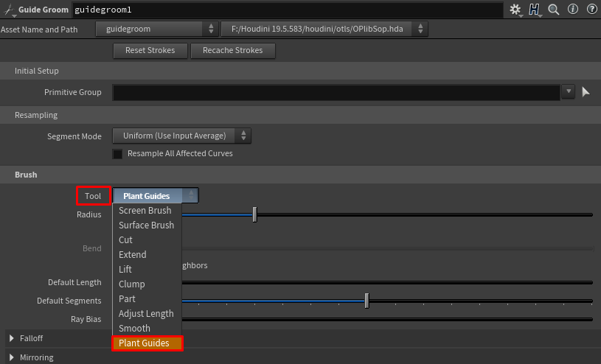Screen dimensions: 601x364
Task: Open the Segment Mode dropdown
Action: point(181,136)
